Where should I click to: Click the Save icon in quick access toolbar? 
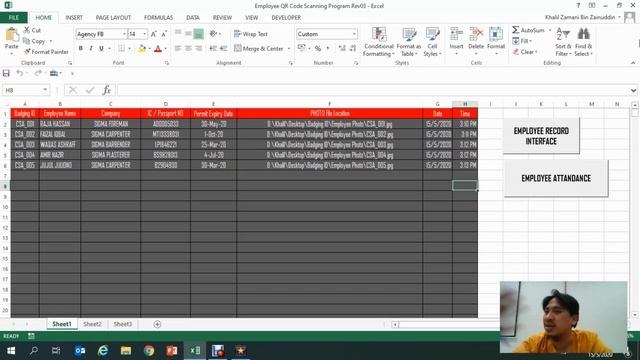(x=6, y=73)
